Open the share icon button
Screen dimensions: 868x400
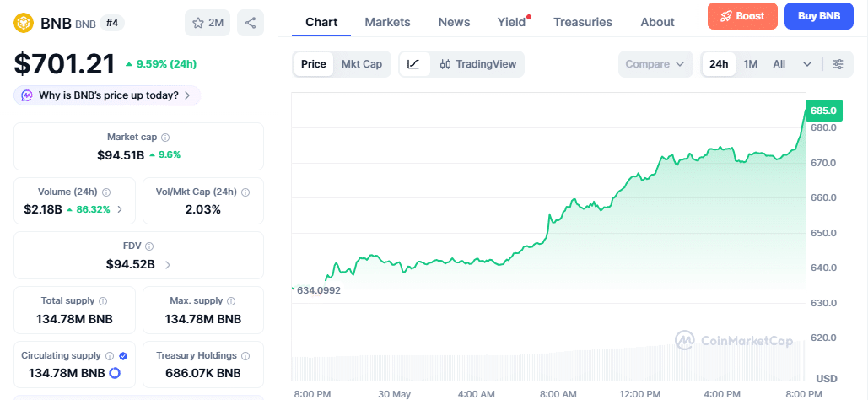[251, 23]
